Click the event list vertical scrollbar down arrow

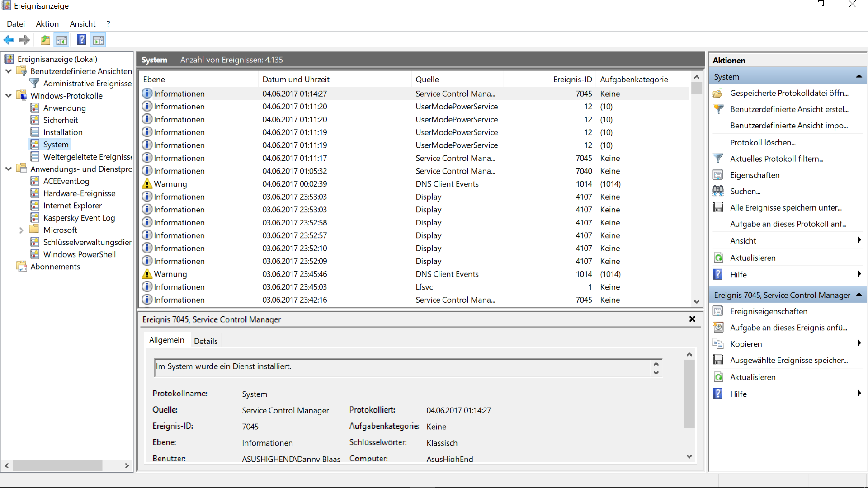696,301
